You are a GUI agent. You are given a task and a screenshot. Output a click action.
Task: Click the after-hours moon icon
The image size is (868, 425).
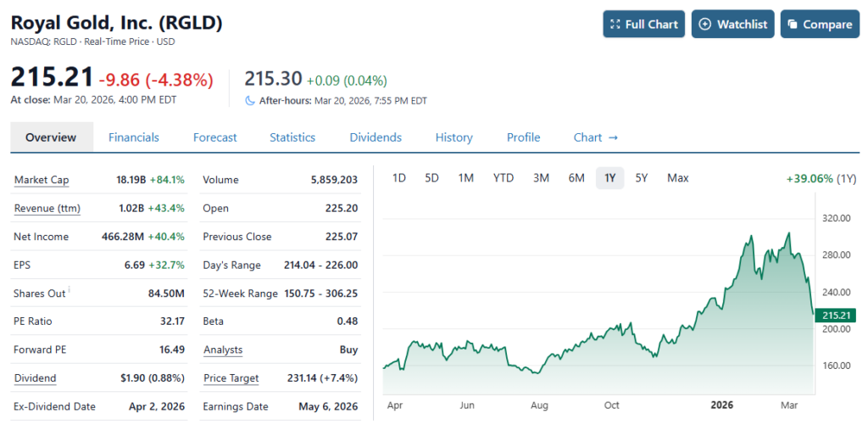coord(250,100)
